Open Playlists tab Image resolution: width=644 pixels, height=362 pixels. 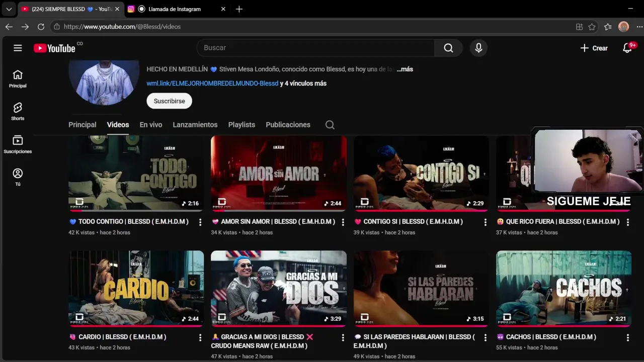(x=242, y=125)
